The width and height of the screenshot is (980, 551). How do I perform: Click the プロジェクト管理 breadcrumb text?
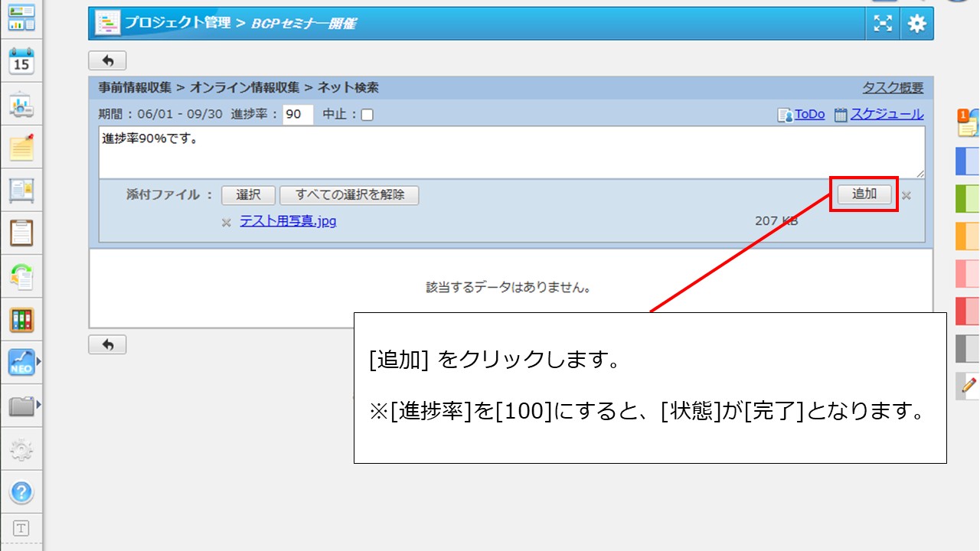(177, 23)
